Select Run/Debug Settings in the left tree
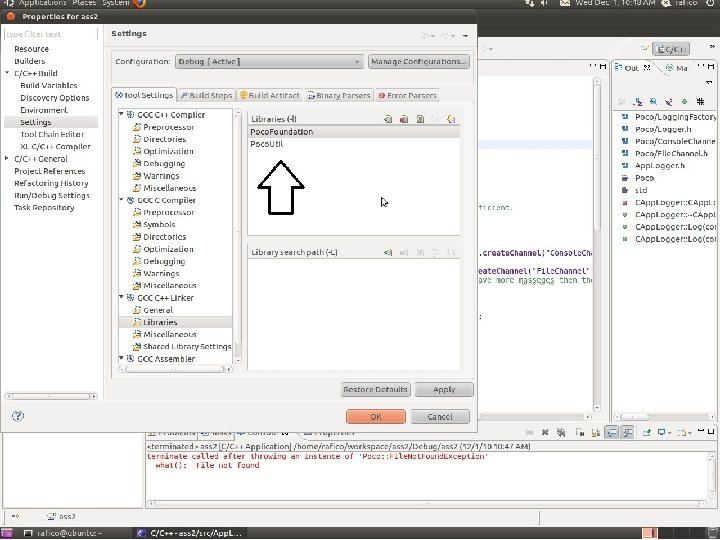720x540 pixels. (x=51, y=195)
